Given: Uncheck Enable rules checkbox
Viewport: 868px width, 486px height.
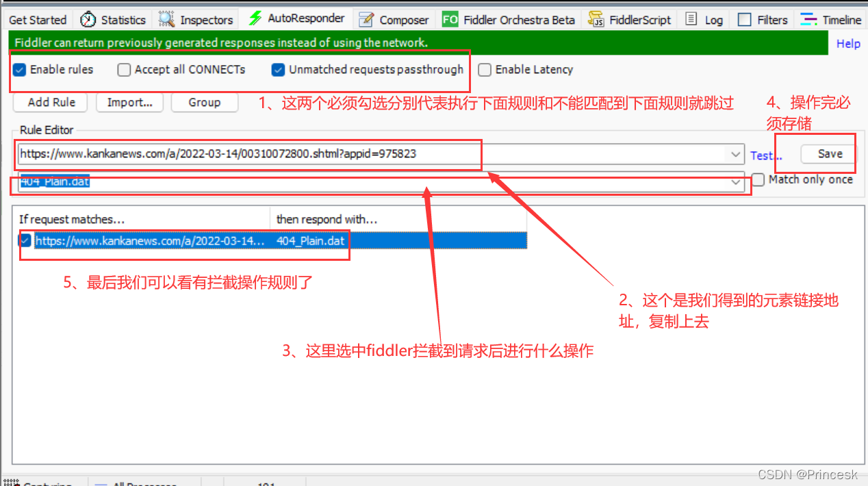Looking at the screenshot, I should coord(19,69).
